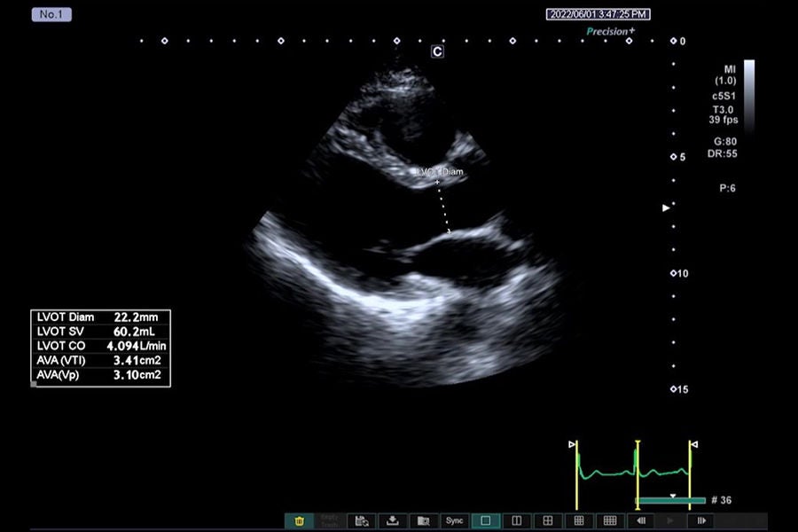Viewport: 798px width, 532px height.
Task: Click the grayscale bar next to MI
Action: pos(749,97)
